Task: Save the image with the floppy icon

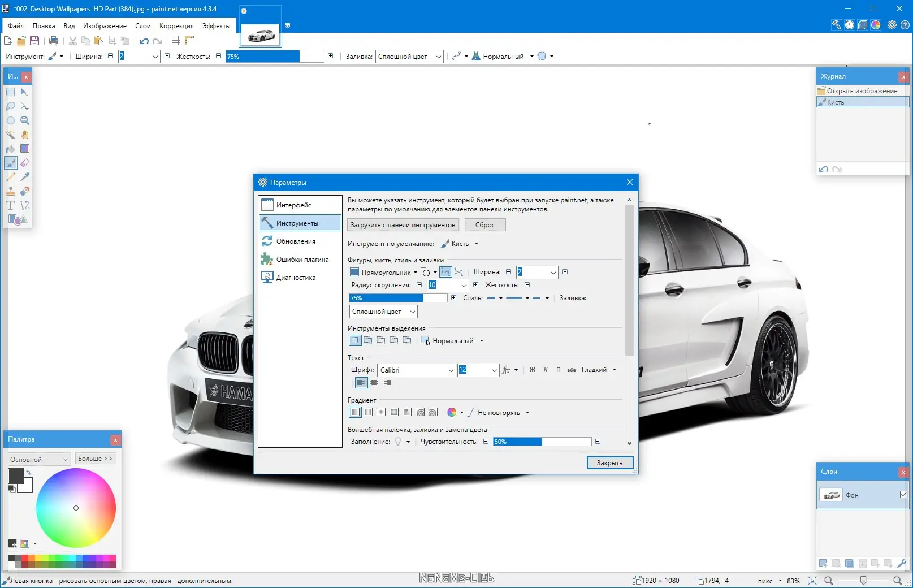Action: click(x=34, y=41)
